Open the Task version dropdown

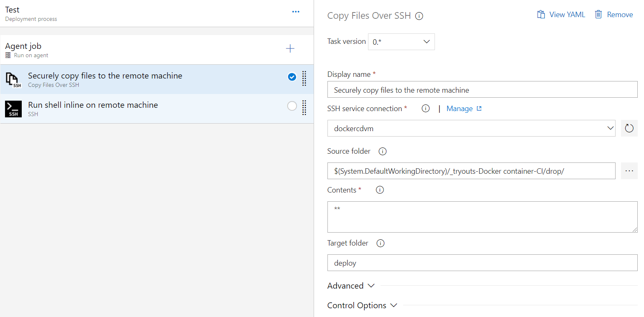pyautogui.click(x=401, y=42)
